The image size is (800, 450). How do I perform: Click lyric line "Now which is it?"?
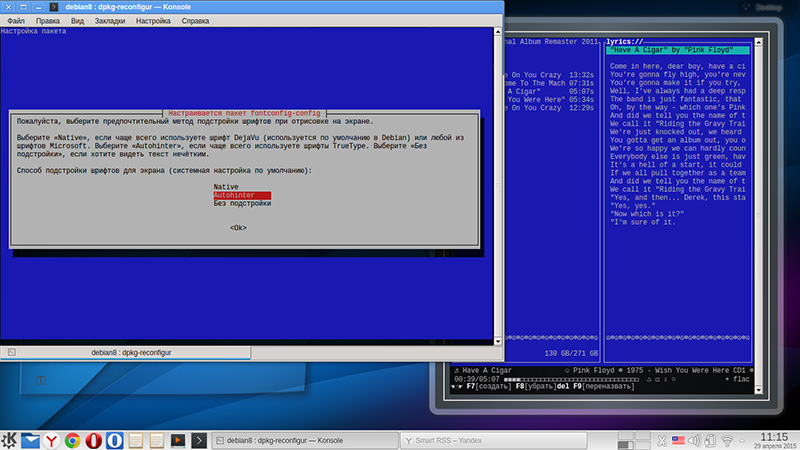pos(647,214)
